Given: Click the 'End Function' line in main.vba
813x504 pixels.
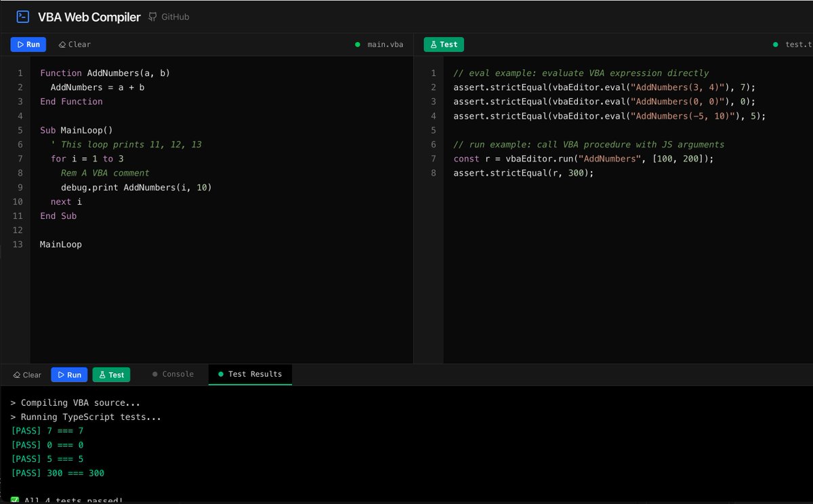Looking at the screenshot, I should tap(71, 102).
